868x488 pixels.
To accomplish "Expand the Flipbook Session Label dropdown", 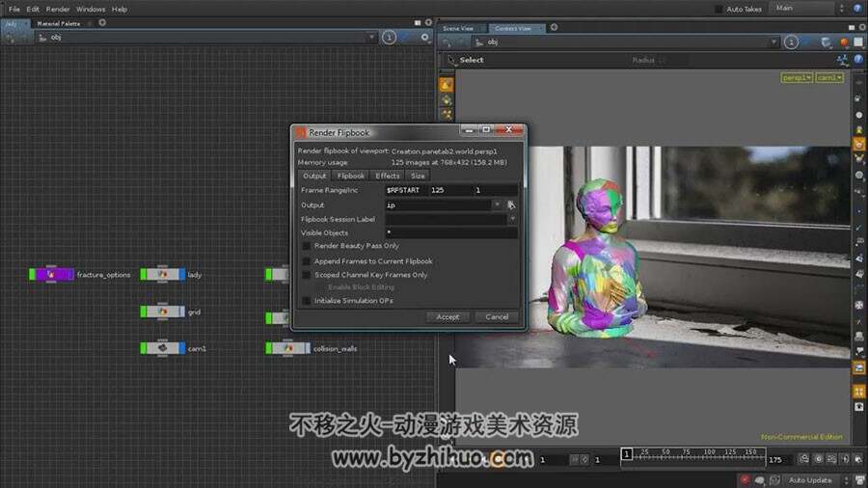I will tap(513, 220).
